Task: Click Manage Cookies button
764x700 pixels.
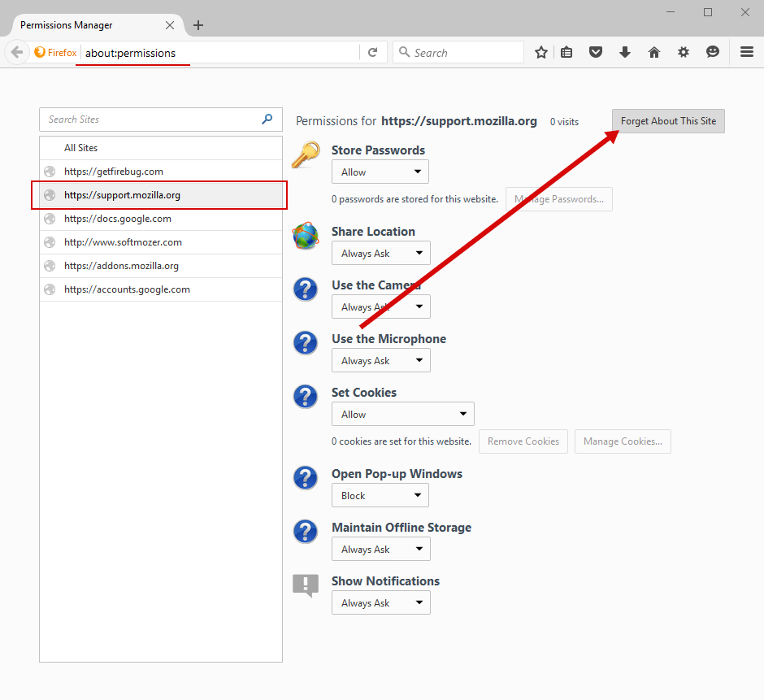Action: 623,441
